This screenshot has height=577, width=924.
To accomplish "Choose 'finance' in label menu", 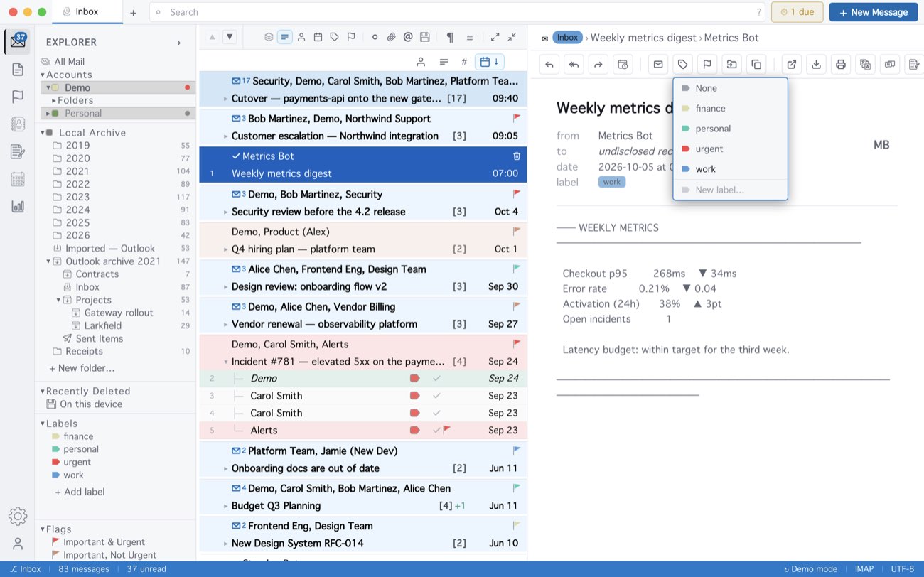I will point(730,108).
